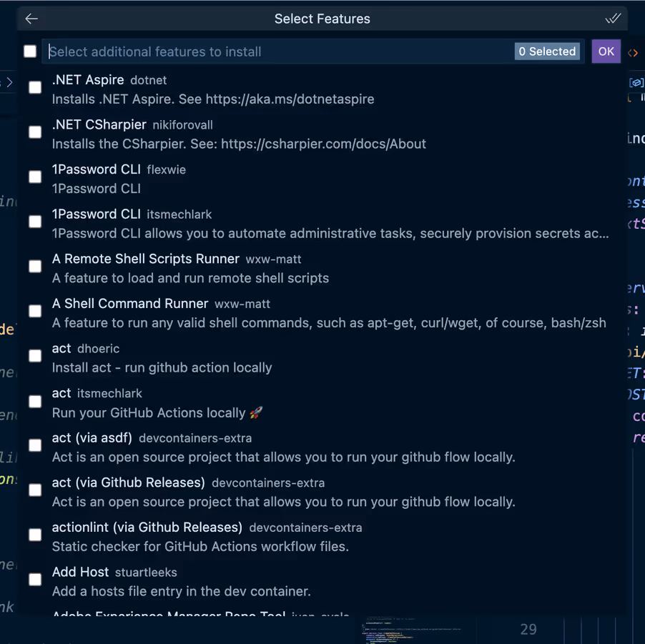Click the double-checkmark accept icon
645x644 pixels.
click(x=613, y=19)
